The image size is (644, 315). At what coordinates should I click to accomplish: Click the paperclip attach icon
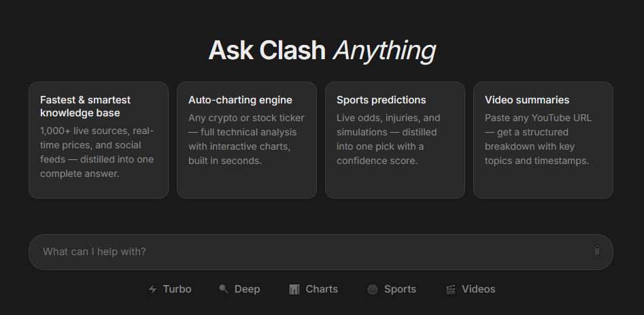click(596, 252)
